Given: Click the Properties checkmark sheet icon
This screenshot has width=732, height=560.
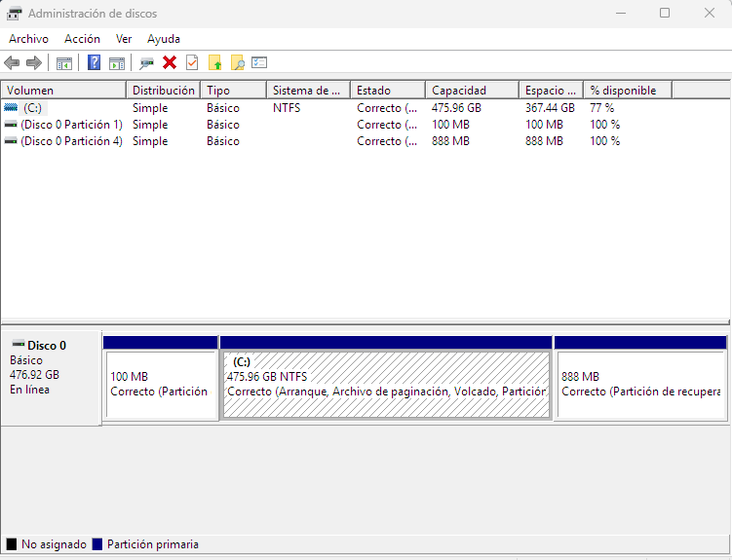Looking at the screenshot, I should pos(192,63).
